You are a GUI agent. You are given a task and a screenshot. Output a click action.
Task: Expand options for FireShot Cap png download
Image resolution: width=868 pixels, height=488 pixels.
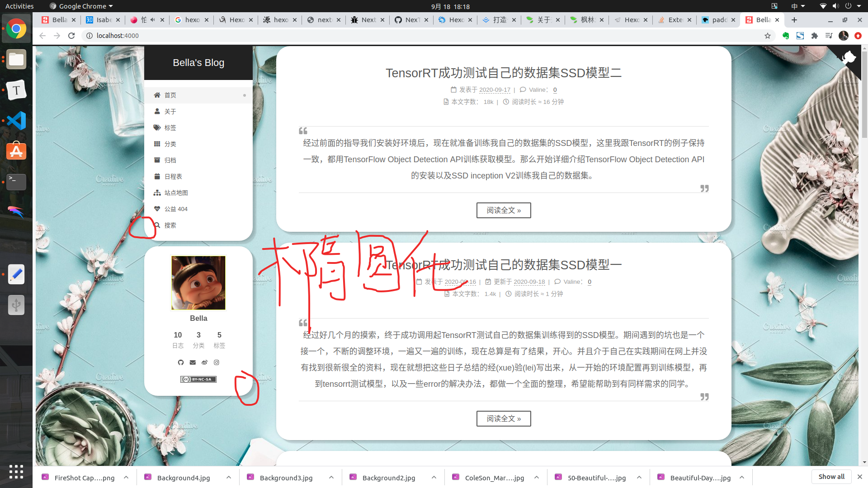click(x=126, y=478)
